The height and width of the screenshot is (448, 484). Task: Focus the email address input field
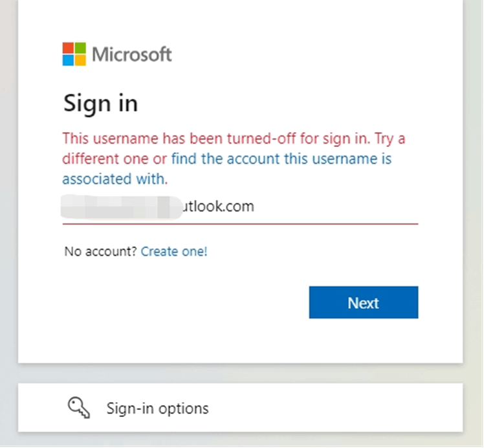click(240, 207)
